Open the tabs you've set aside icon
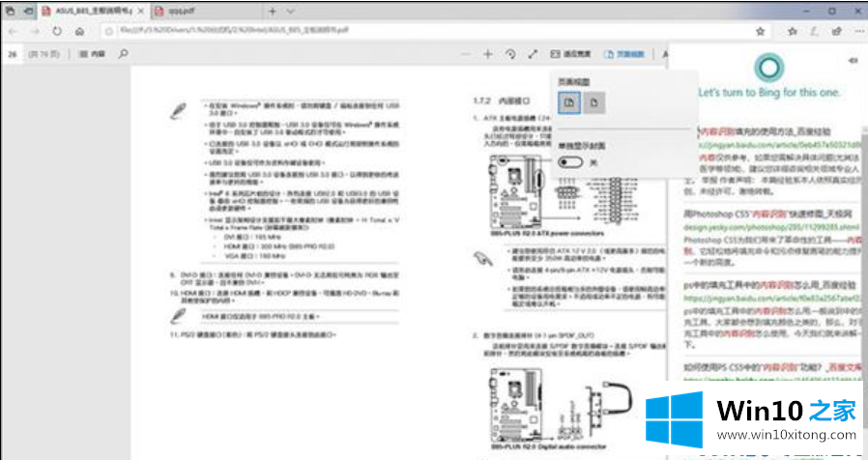 11,11
